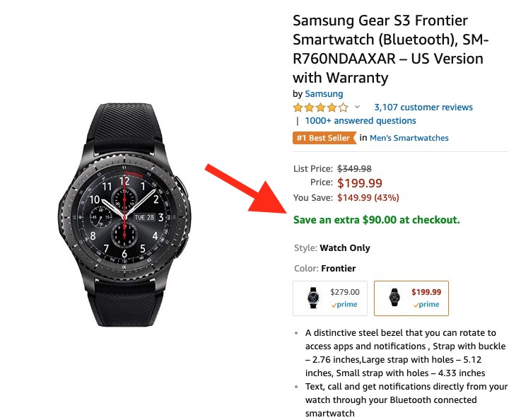The width and height of the screenshot is (521, 420).
Task: Select the $279.00 color option
Action: point(330,298)
